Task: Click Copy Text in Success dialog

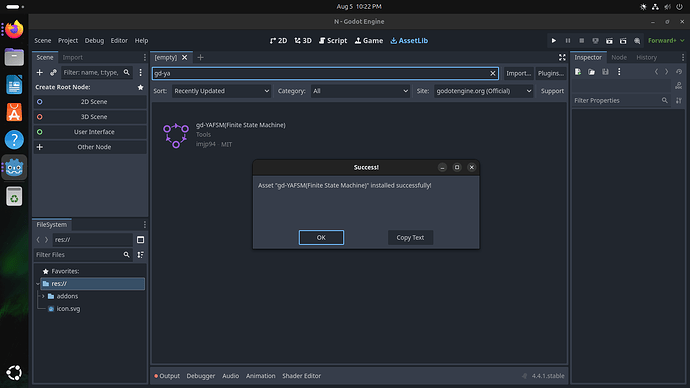Action: tap(410, 238)
